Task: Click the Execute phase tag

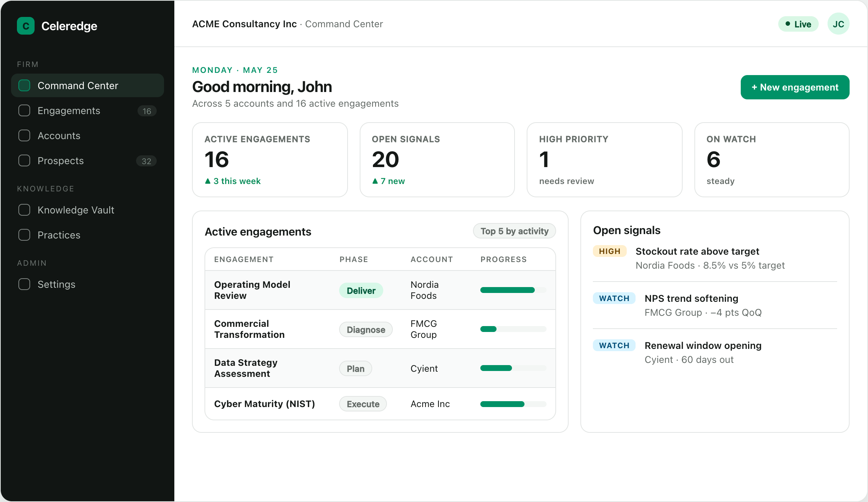Action: tap(363, 404)
